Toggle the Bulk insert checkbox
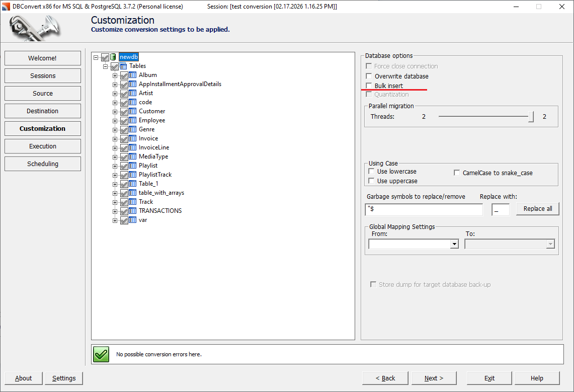The width and height of the screenshot is (574, 392). coord(369,86)
